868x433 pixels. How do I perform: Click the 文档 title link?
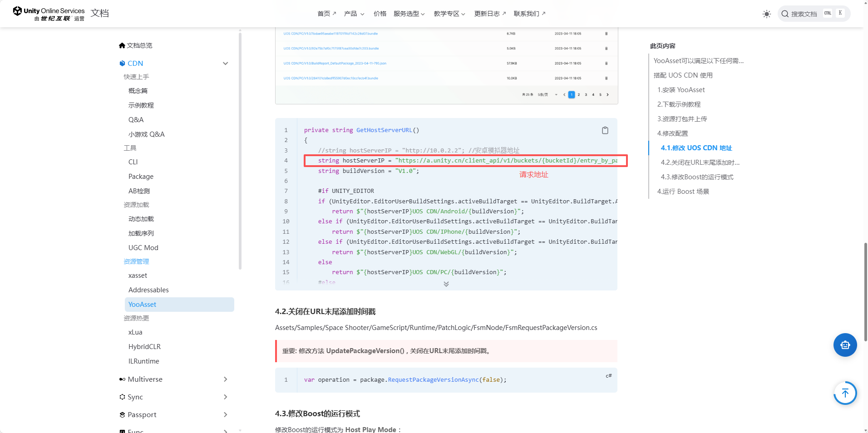99,13
